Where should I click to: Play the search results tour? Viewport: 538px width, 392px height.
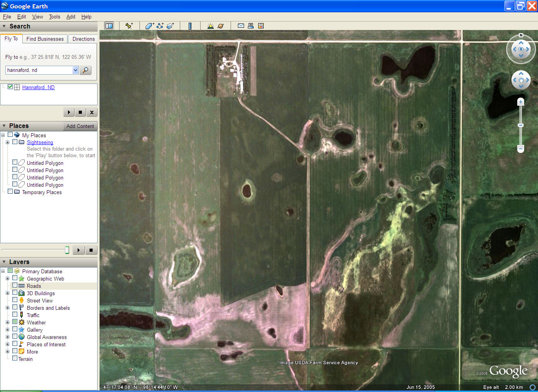[69, 112]
